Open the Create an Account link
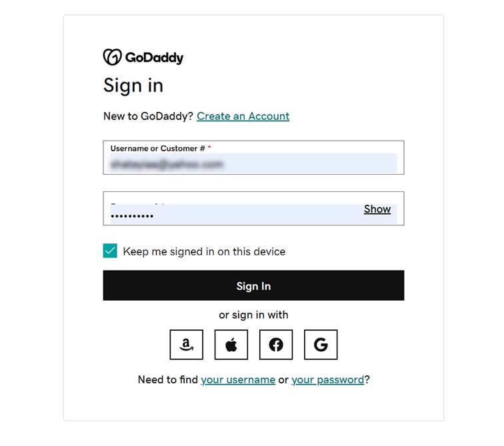This screenshot has height=446, width=504. tap(243, 116)
